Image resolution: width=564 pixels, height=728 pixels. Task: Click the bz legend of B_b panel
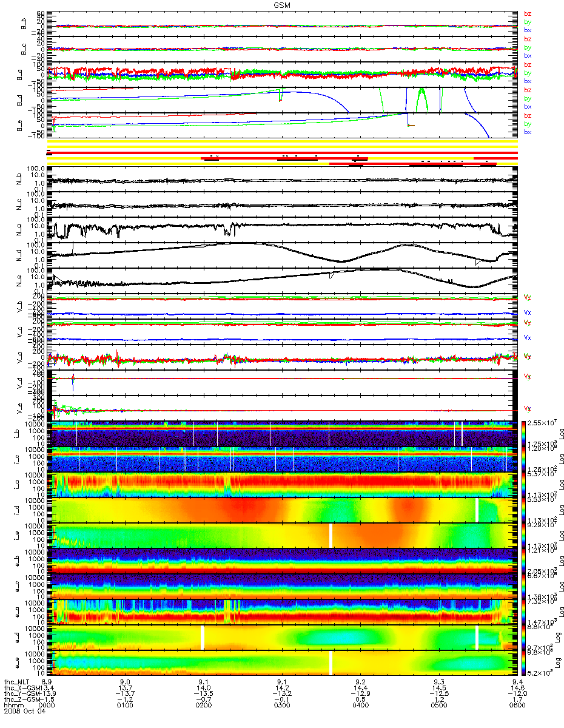tap(528, 13)
